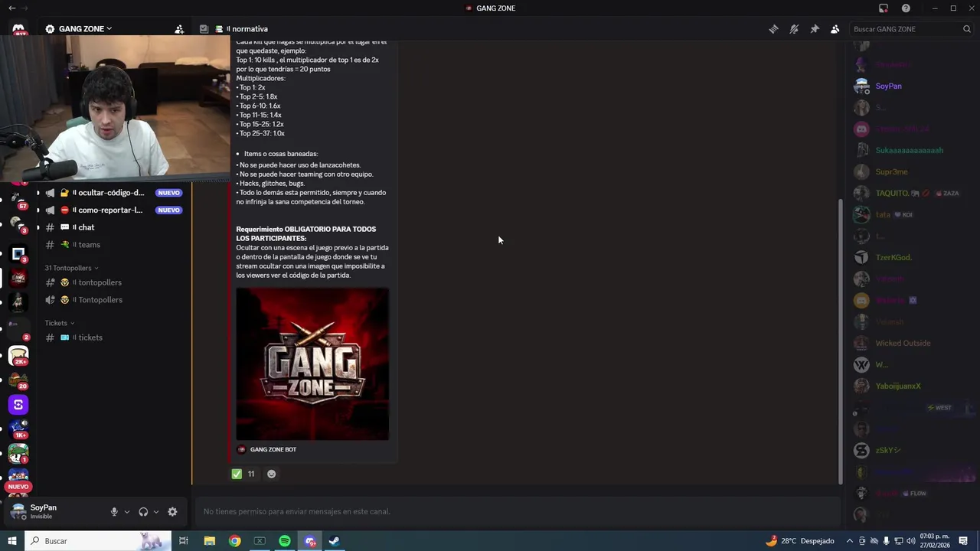Viewport: 980px width, 551px height.
Task: Open Task View on the taskbar
Action: pos(184,541)
